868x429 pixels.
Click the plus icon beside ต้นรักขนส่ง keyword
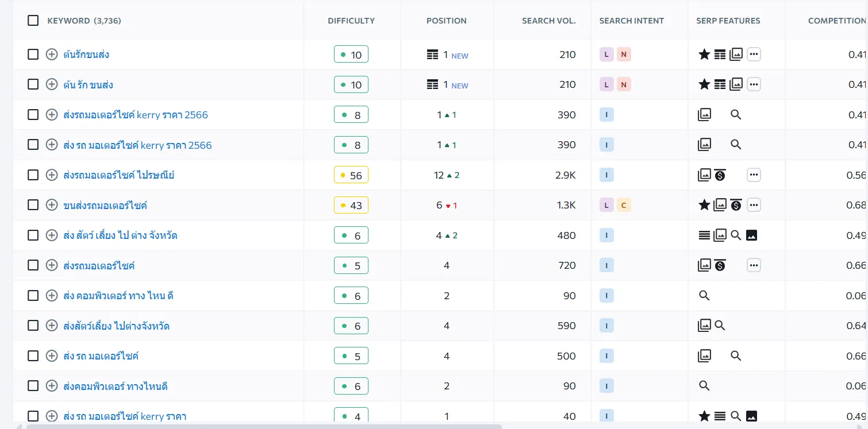tap(52, 55)
